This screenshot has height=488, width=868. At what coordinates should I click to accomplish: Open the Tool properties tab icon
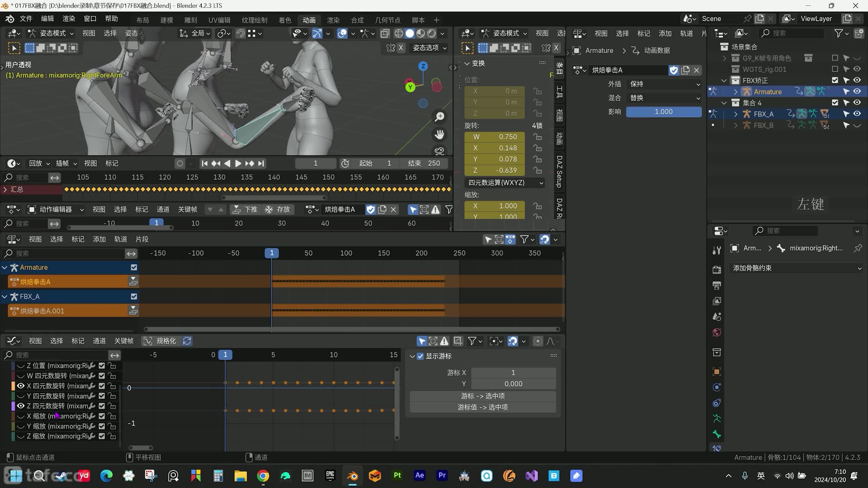716,250
